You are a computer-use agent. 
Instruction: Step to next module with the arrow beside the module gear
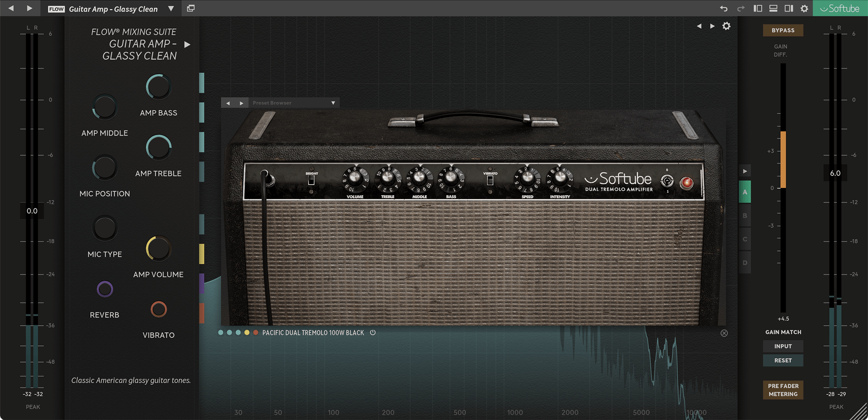point(712,26)
